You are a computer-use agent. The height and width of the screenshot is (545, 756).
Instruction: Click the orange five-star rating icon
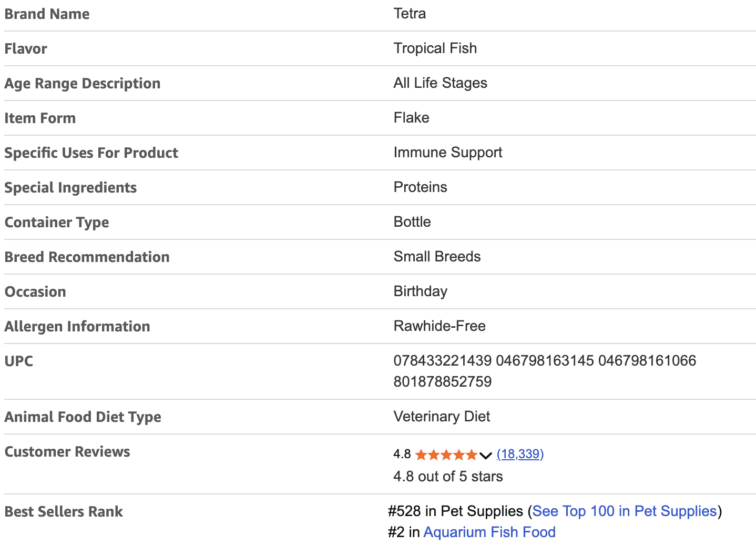click(x=446, y=455)
